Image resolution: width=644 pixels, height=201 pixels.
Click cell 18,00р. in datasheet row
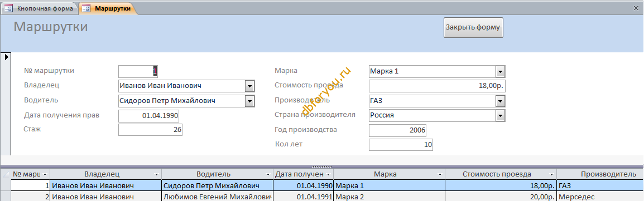[x=501, y=186]
